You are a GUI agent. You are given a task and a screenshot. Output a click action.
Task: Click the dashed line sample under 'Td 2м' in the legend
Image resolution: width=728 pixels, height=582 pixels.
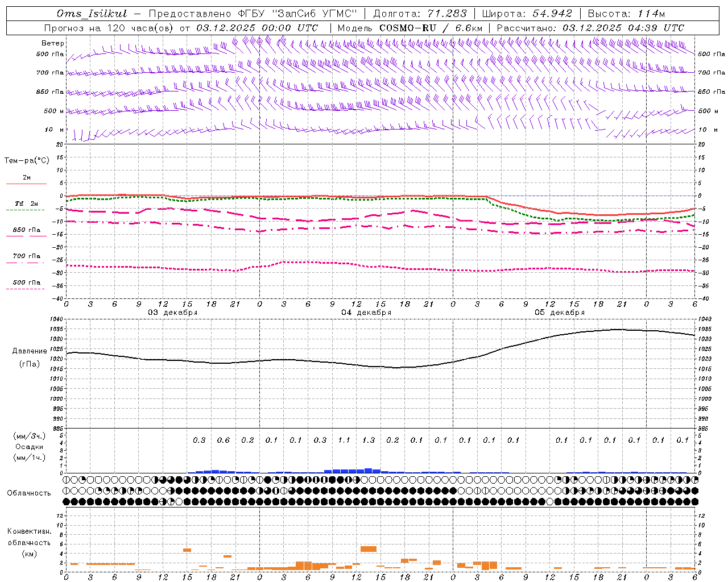pyautogui.click(x=25, y=210)
